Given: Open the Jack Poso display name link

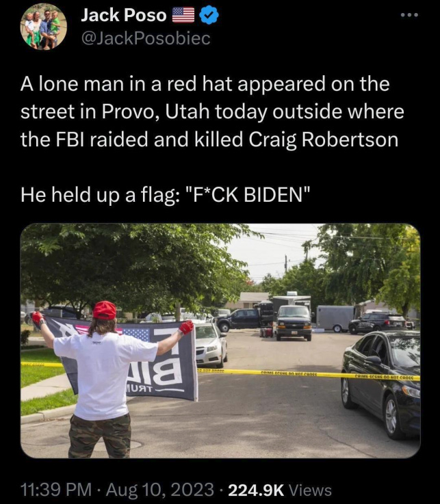Looking at the screenshot, I should 123,15.
